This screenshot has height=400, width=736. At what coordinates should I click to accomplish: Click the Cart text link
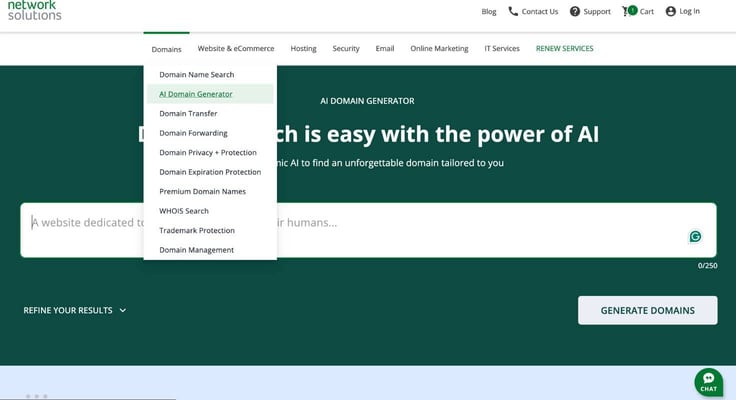coord(646,11)
